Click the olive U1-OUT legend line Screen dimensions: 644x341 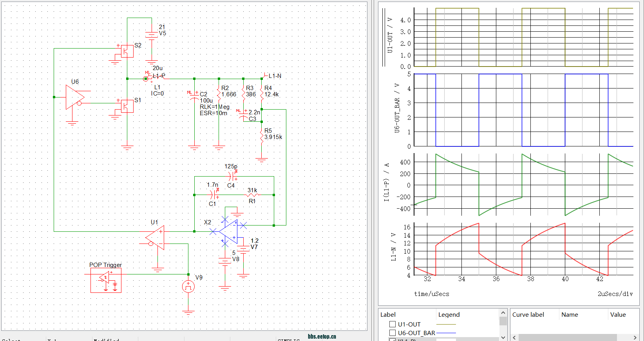[446, 324]
